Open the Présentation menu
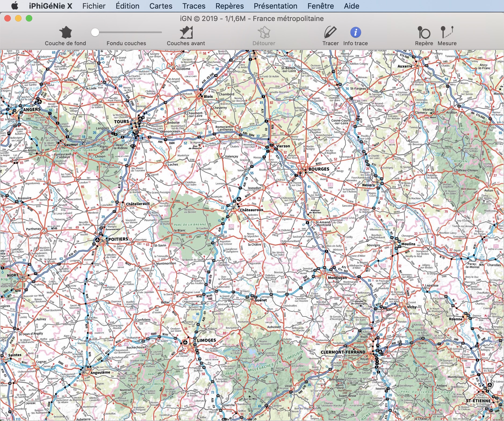 [275, 6]
